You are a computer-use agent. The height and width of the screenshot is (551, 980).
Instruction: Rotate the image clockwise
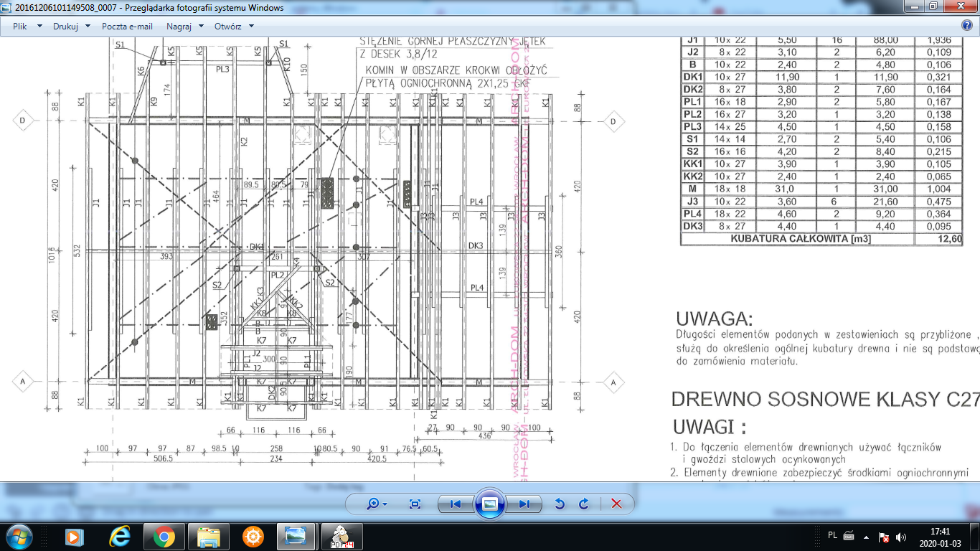[x=584, y=504]
